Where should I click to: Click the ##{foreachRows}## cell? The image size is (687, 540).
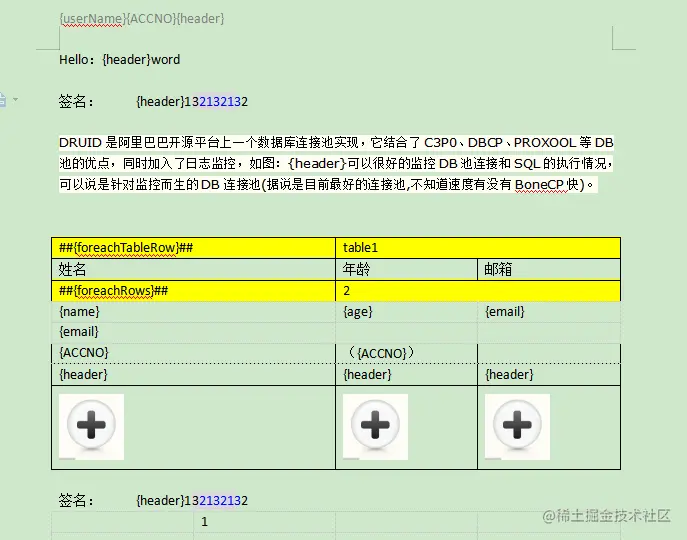(193, 291)
